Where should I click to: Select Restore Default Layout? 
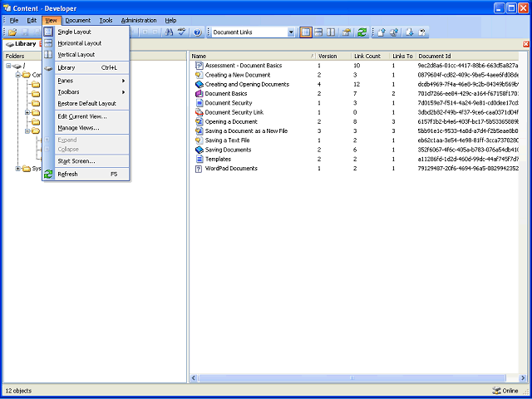(86, 103)
